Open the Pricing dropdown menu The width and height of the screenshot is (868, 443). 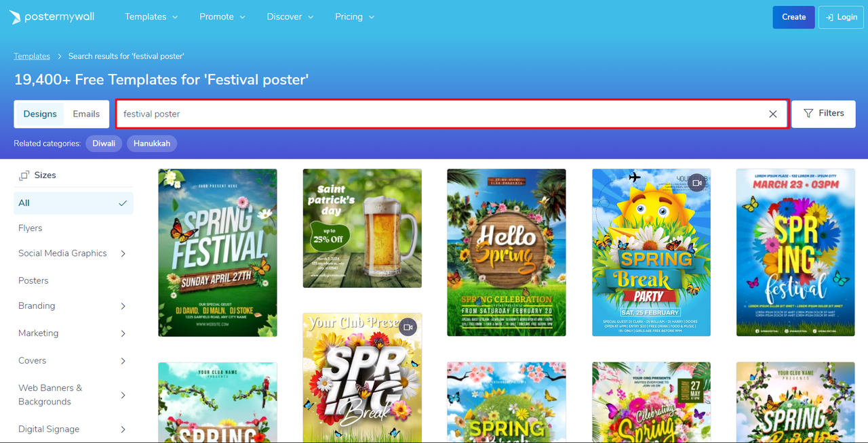355,17
